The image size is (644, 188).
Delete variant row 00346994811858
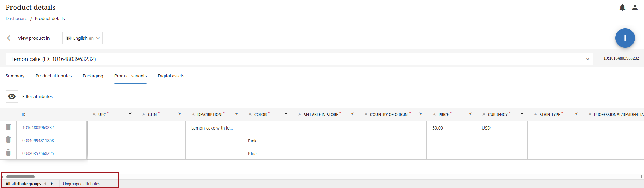coord(8,140)
